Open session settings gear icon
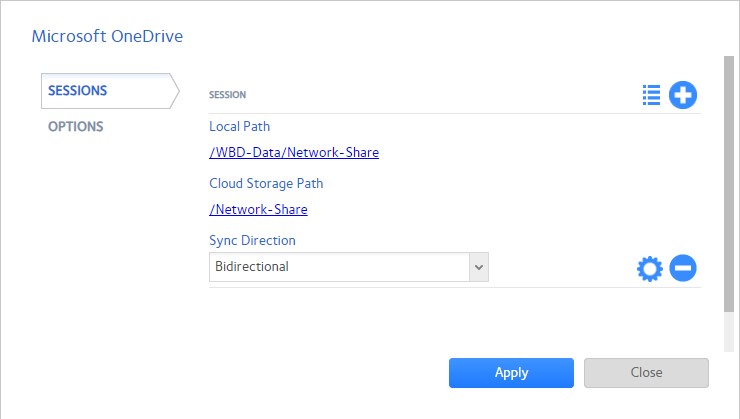The height and width of the screenshot is (419, 740). [650, 268]
